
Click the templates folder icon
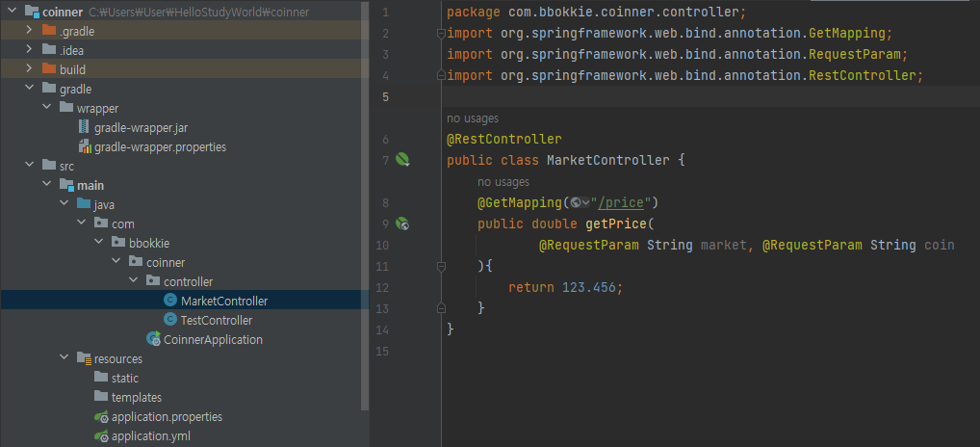click(101, 397)
